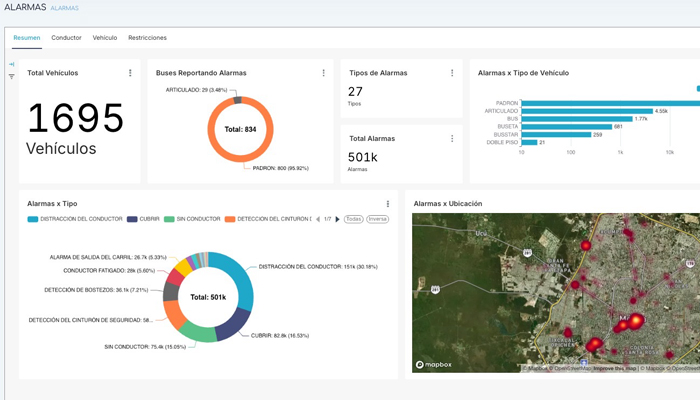Switch to the Vehículo tab
Viewport: 700px width, 400px height.
coord(105,38)
